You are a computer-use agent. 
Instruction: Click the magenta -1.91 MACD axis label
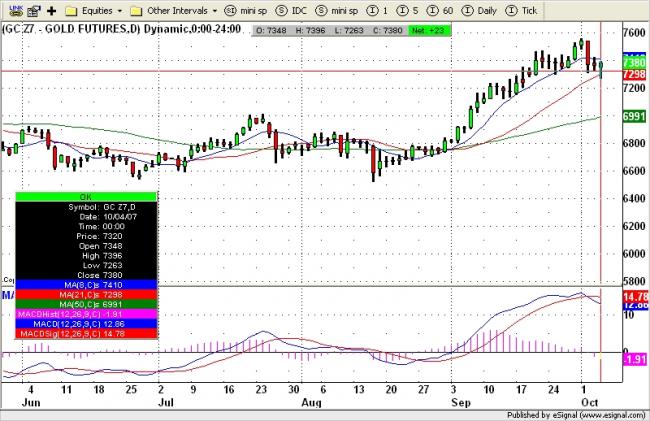[x=635, y=359]
